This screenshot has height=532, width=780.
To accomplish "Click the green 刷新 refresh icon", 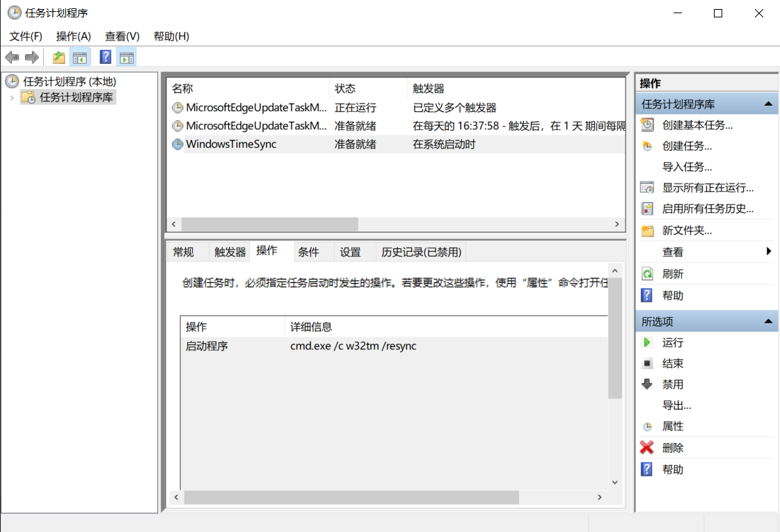I will click(x=647, y=274).
